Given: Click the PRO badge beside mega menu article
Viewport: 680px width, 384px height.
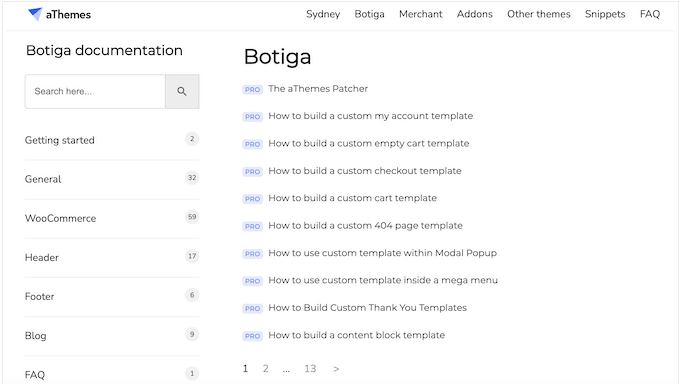Looking at the screenshot, I should coord(252,281).
